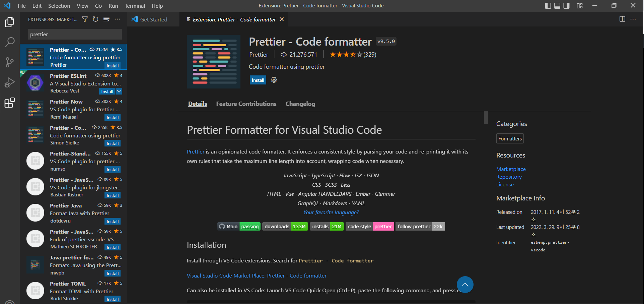Screen dimensions: 644x304
Task: Install Java prettier formatter by mwpb
Action: tap(113, 273)
